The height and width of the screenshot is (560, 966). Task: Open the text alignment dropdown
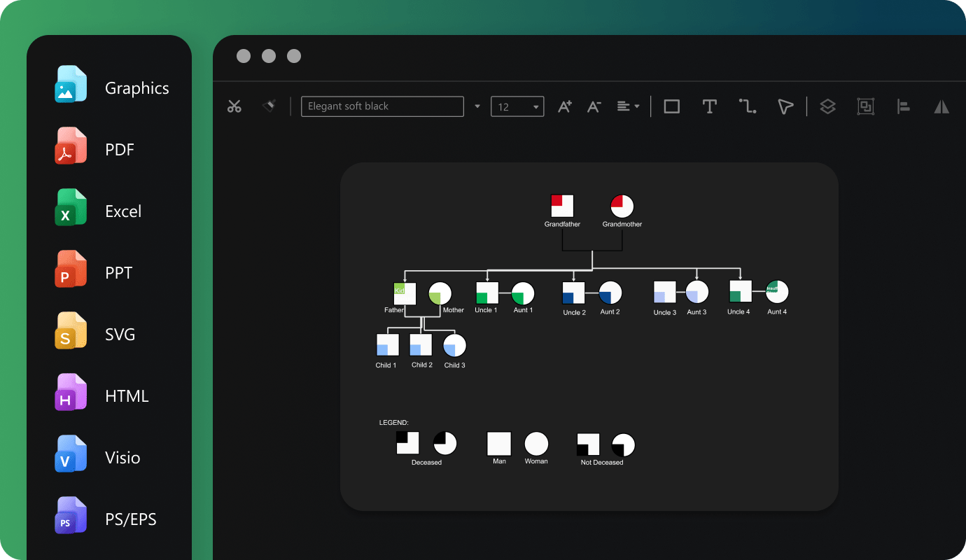tap(628, 106)
